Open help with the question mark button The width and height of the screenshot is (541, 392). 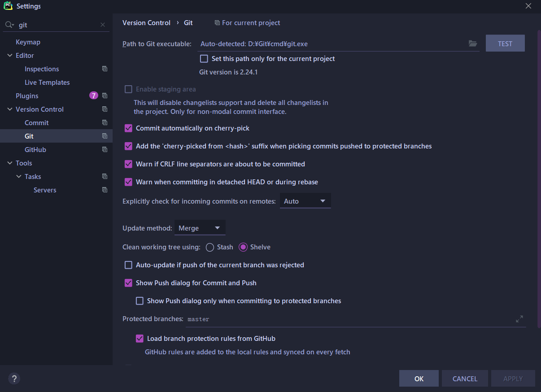[14, 379]
